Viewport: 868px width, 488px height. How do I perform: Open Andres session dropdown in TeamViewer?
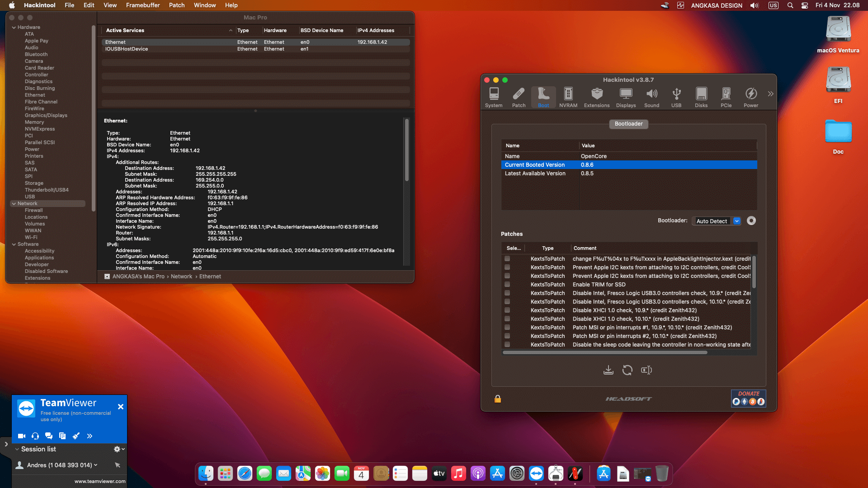point(95,465)
